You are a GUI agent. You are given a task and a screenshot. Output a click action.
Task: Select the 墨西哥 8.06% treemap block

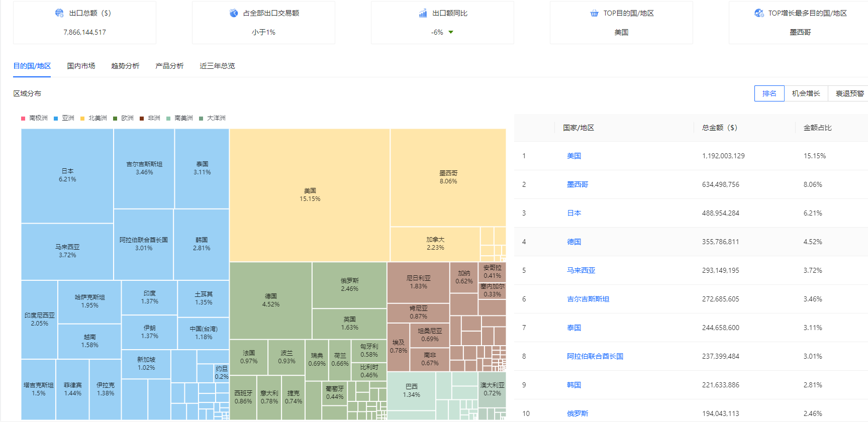pyautogui.click(x=448, y=177)
